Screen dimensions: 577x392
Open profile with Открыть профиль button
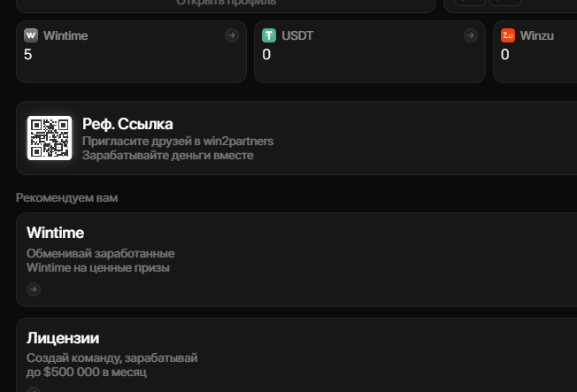point(227,3)
